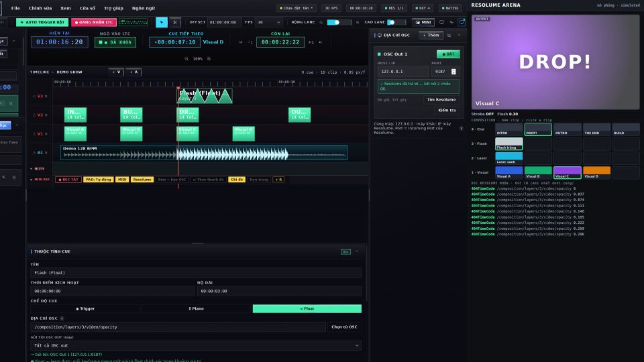Open the Chỉnh sửa menu
The height and width of the screenshot is (362, 644).
coord(40,8)
